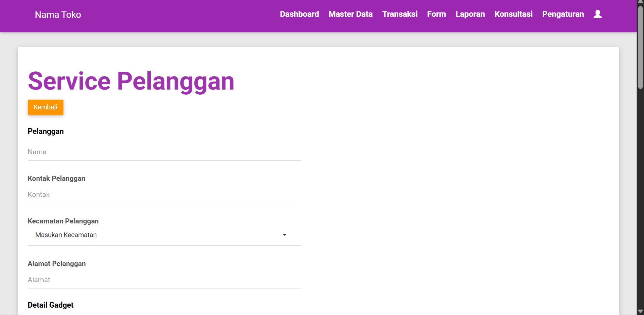Open the Master Data menu

coord(350,14)
